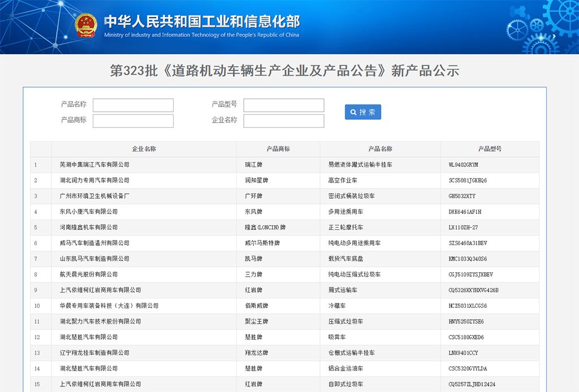Click trademark 佰斯威牌

(257, 306)
